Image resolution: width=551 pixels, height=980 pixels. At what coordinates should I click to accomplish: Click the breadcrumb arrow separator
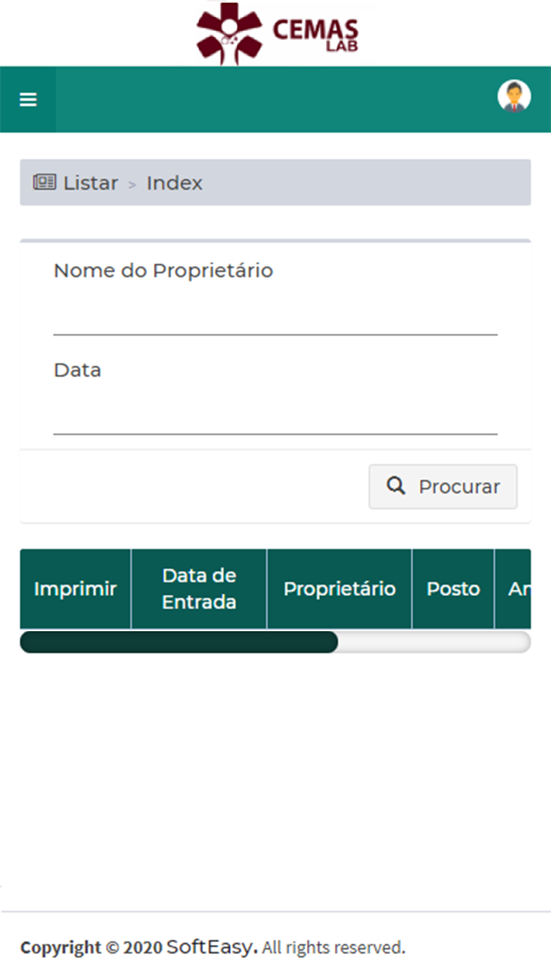(132, 185)
